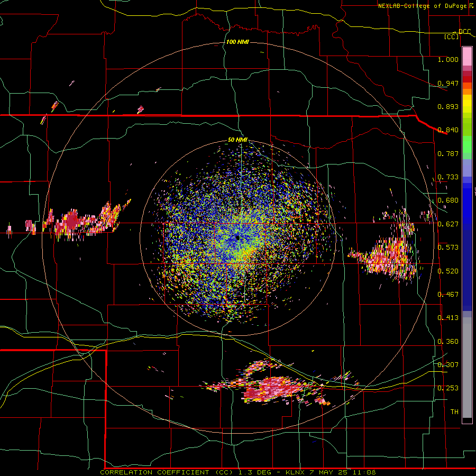
Task: Click the [CC] legend heading
Action: coord(451,36)
